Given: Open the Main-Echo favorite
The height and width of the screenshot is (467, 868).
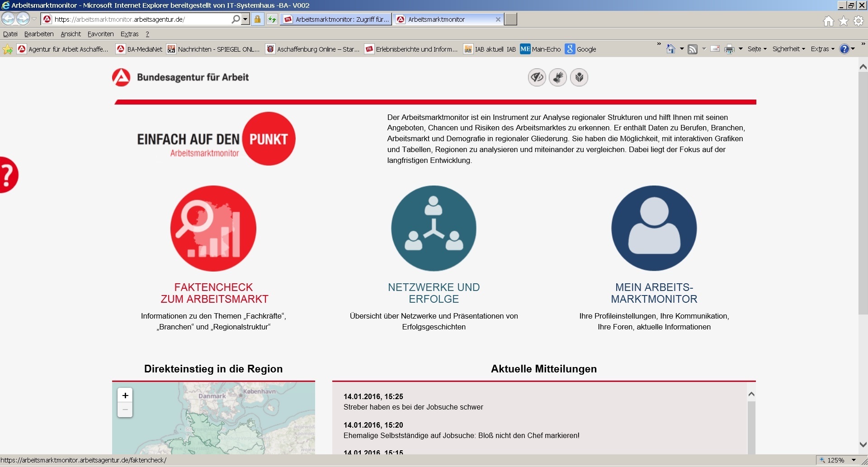Looking at the screenshot, I should pos(540,49).
